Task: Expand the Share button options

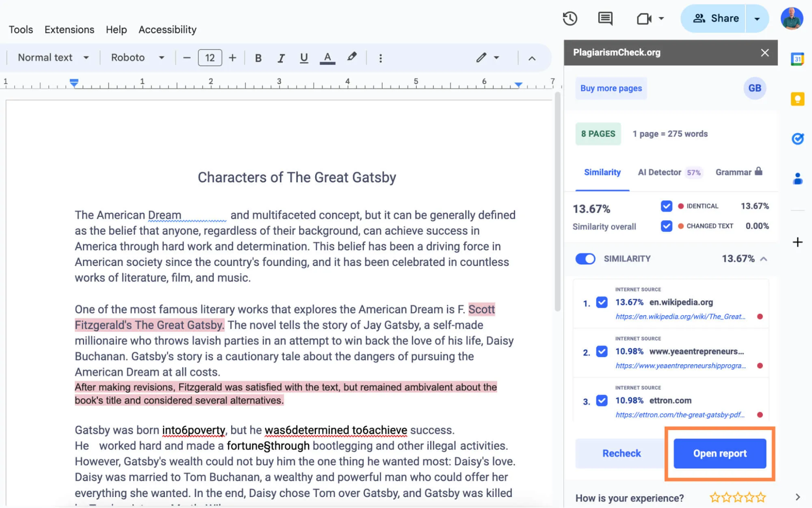Action: tap(759, 18)
